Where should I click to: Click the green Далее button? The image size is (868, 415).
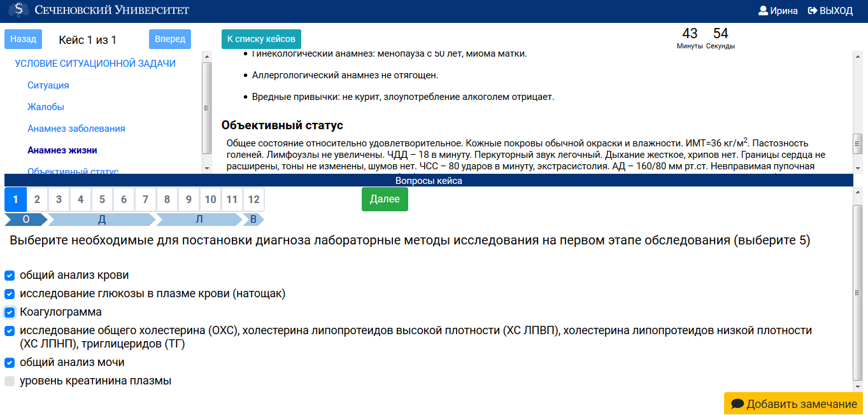[x=385, y=199]
